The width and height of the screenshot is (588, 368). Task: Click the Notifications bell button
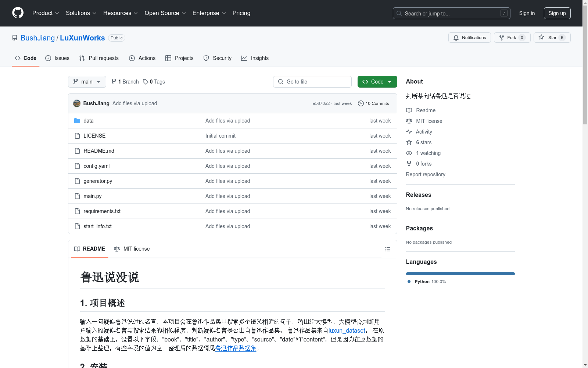[469, 38]
